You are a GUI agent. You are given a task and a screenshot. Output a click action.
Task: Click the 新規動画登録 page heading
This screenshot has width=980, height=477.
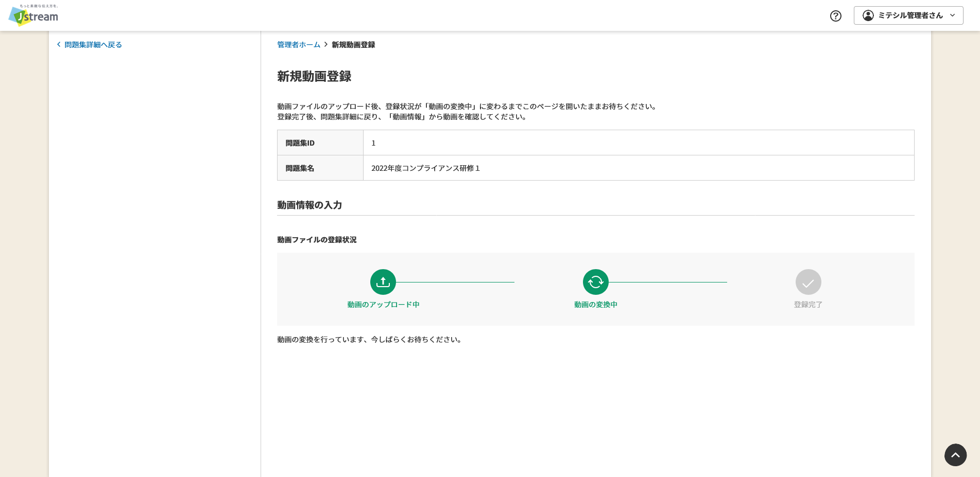tap(314, 76)
